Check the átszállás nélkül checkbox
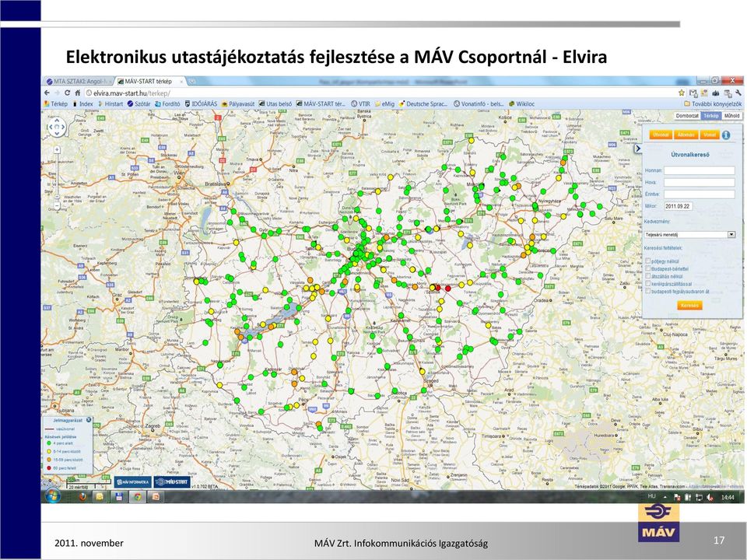747x560 pixels. pos(648,275)
